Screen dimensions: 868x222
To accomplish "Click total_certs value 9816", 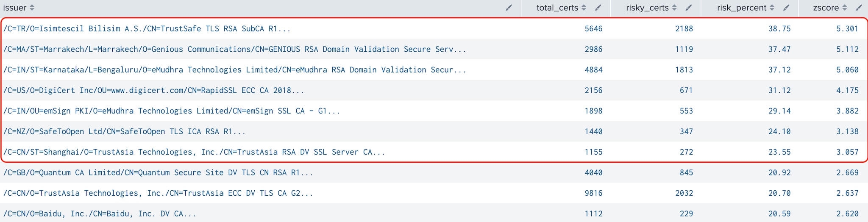I will pyautogui.click(x=593, y=193).
